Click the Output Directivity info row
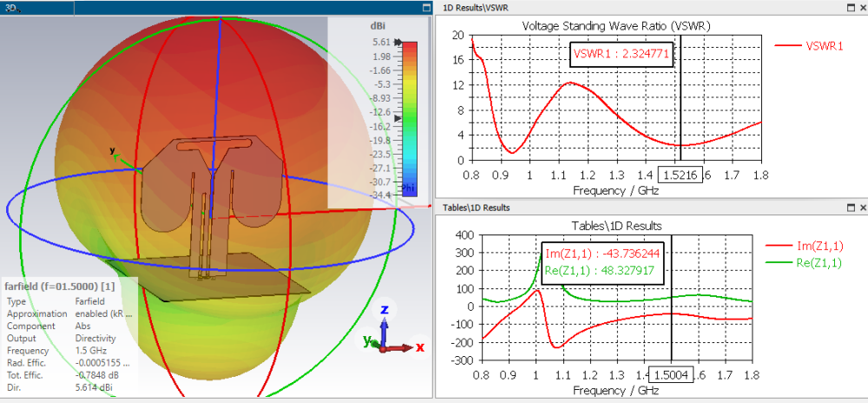 (x=61, y=338)
